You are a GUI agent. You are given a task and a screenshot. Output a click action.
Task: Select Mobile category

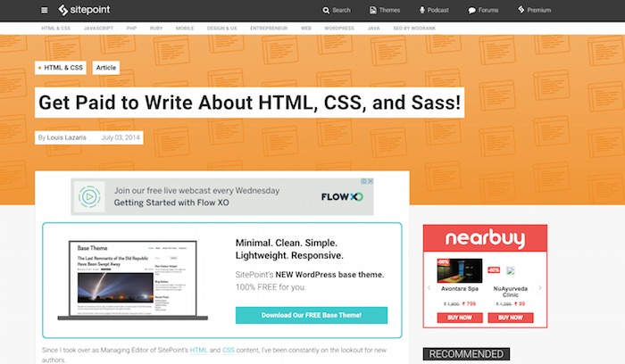coord(185,29)
